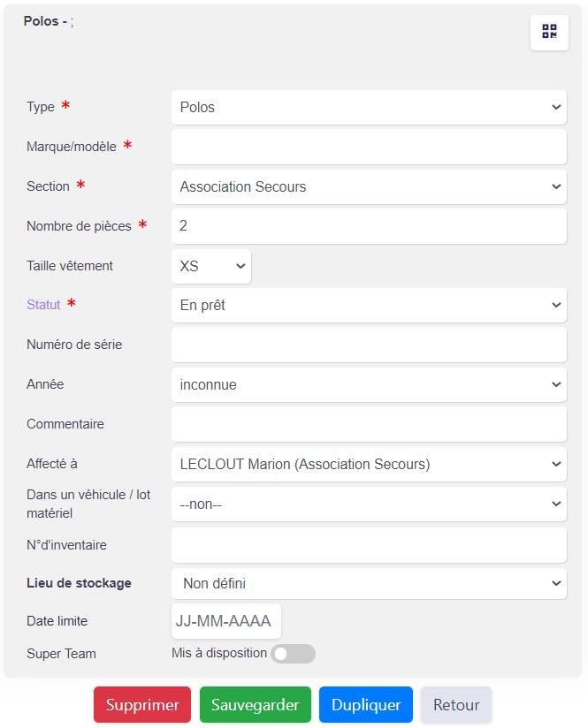588x728 pixels.
Task: Click the blue Dupliquer button
Action: [x=366, y=704]
